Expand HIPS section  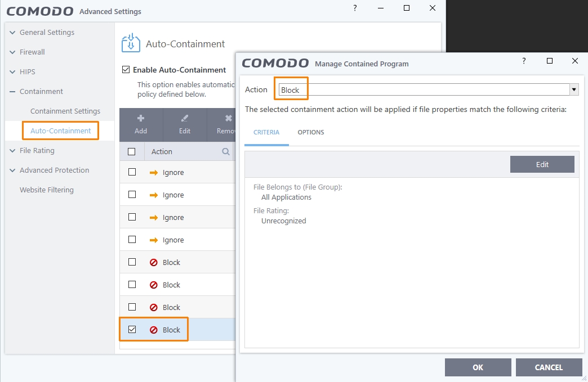12,72
